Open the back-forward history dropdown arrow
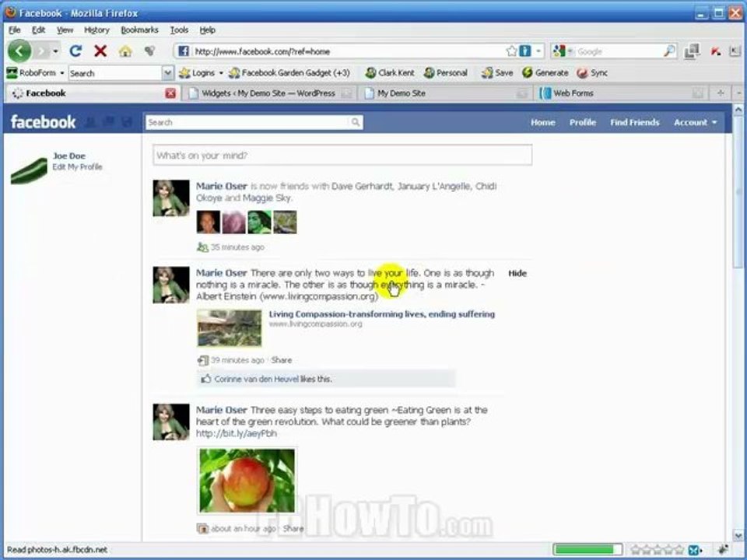 coord(56,51)
